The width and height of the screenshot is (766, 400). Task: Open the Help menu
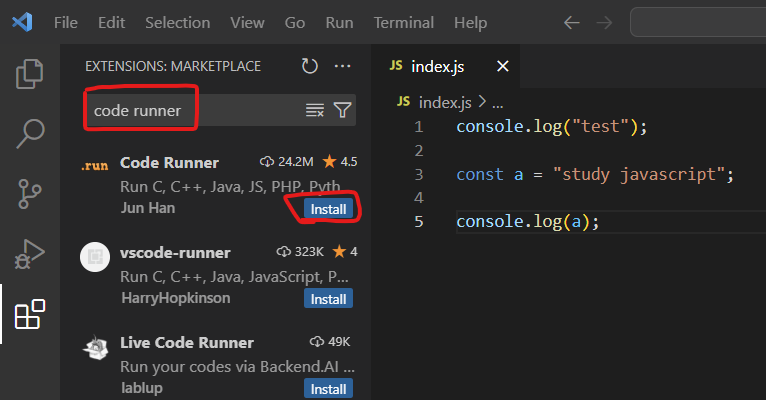[470, 22]
